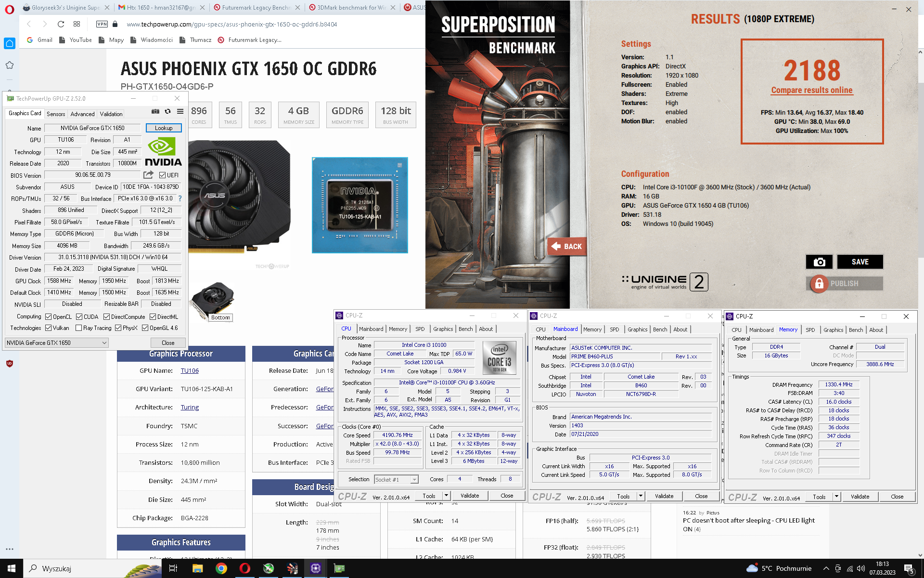
Task: Open the GPU-Z hamburger menu
Action: pyautogui.click(x=180, y=111)
